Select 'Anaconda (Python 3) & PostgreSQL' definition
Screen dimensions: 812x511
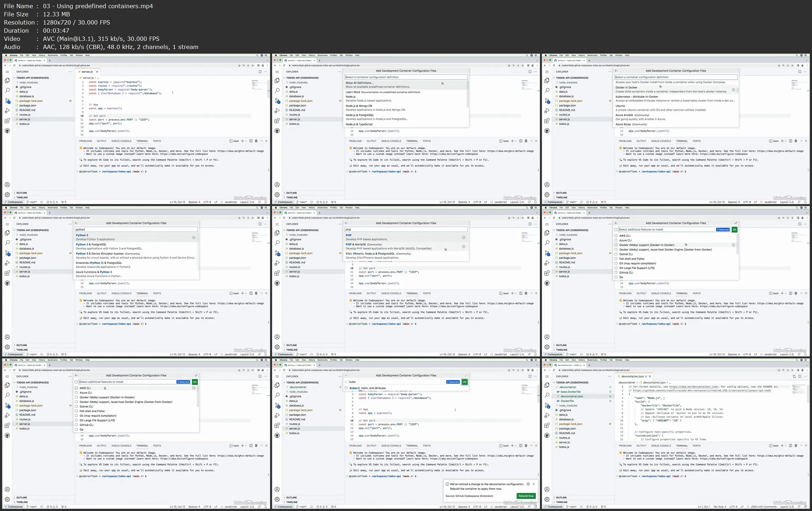[136, 265]
